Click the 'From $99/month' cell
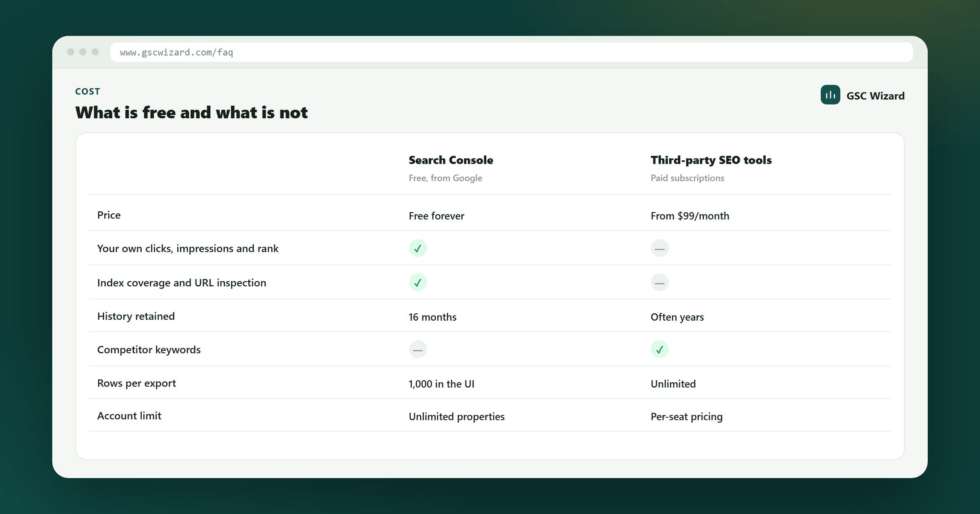Image resolution: width=980 pixels, height=514 pixels. pyautogui.click(x=690, y=216)
